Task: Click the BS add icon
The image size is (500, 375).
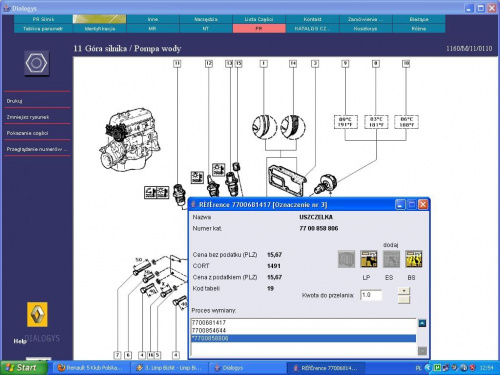Action: [x=414, y=259]
